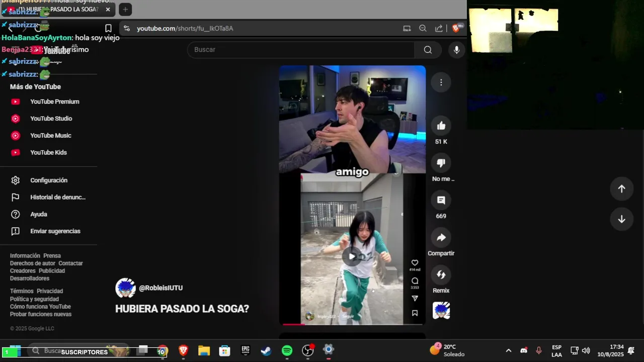Open the @RobleisIUTU channel link
The image size is (644, 362).
click(x=160, y=288)
